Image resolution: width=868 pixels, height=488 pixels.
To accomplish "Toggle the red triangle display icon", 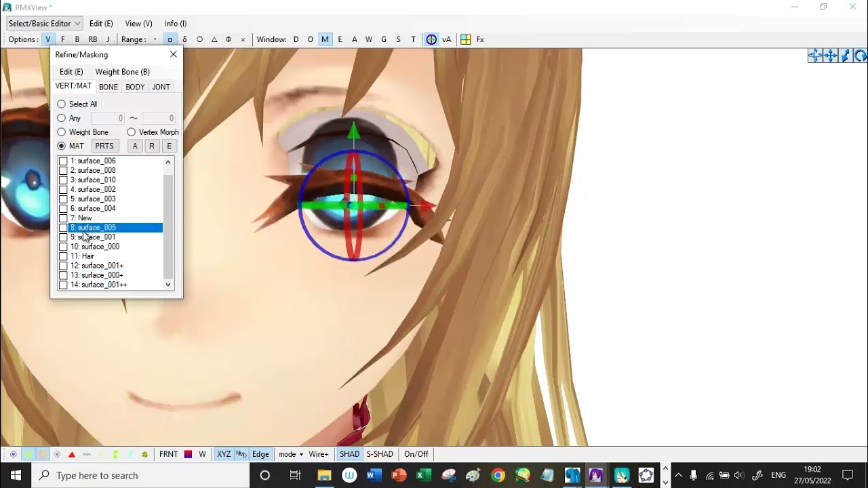I will (x=72, y=454).
